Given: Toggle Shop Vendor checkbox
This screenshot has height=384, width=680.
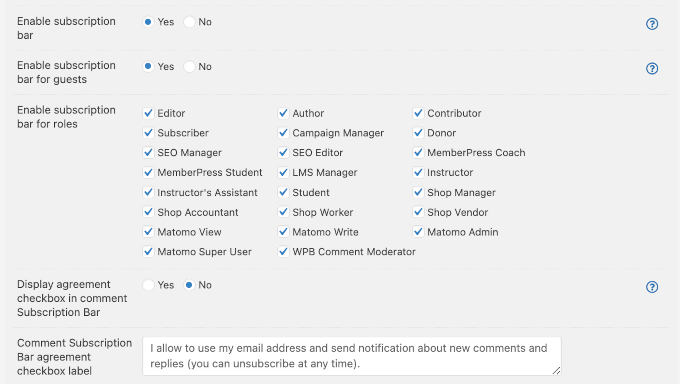Looking at the screenshot, I should tap(418, 212).
